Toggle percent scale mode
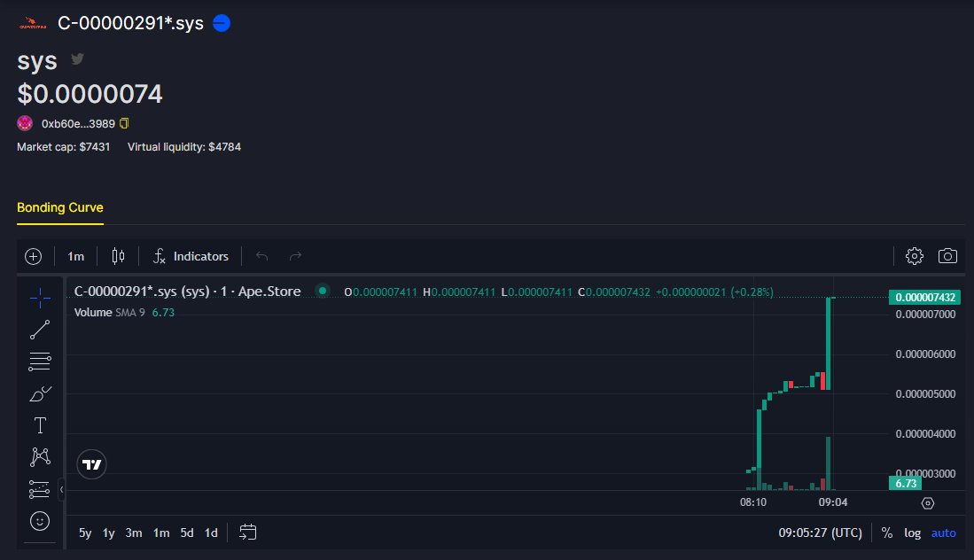 [x=887, y=533]
